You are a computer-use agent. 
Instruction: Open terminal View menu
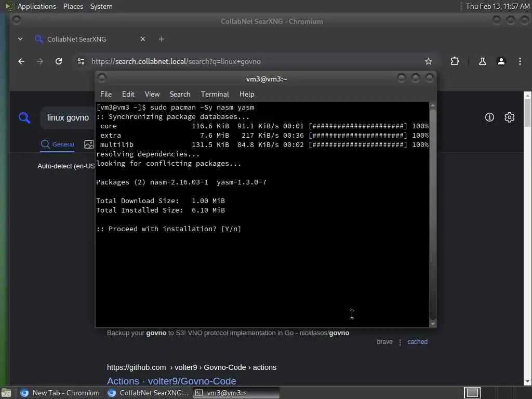coord(152,95)
